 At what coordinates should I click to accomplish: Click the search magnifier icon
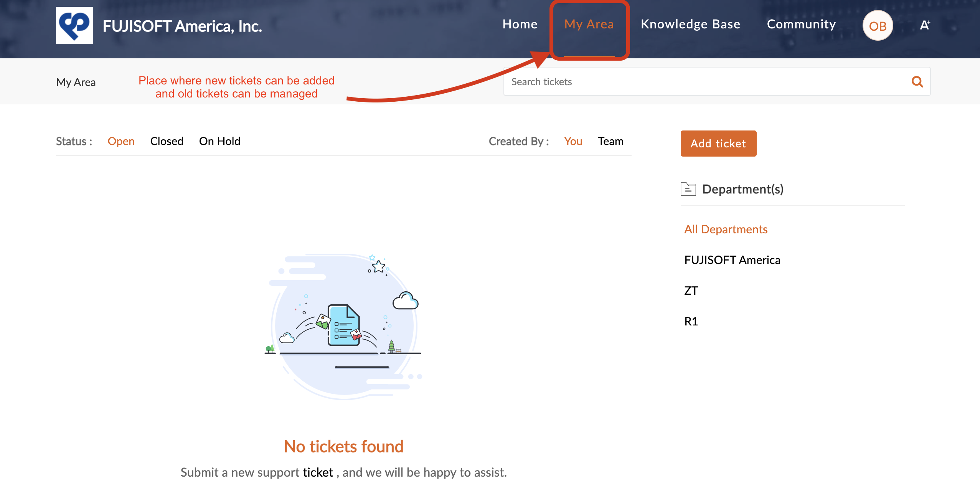pyautogui.click(x=917, y=82)
